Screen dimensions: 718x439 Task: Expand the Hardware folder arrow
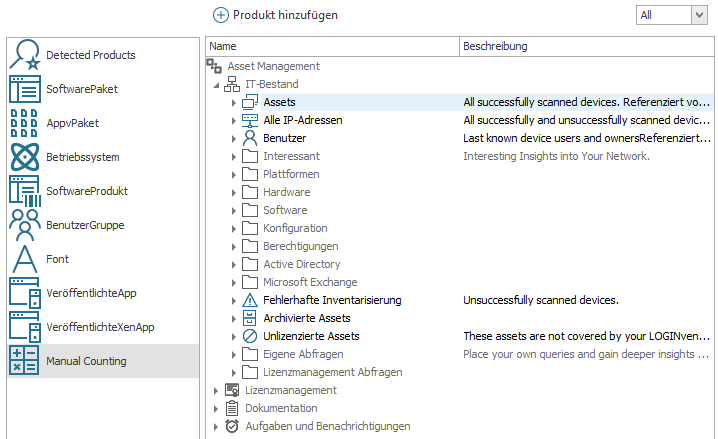234,193
